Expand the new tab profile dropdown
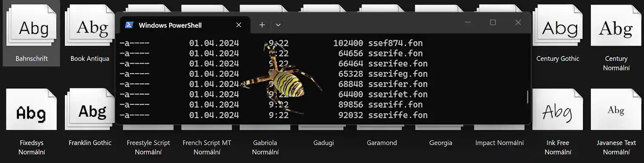Screen dimensions: 644x163 [278, 25]
